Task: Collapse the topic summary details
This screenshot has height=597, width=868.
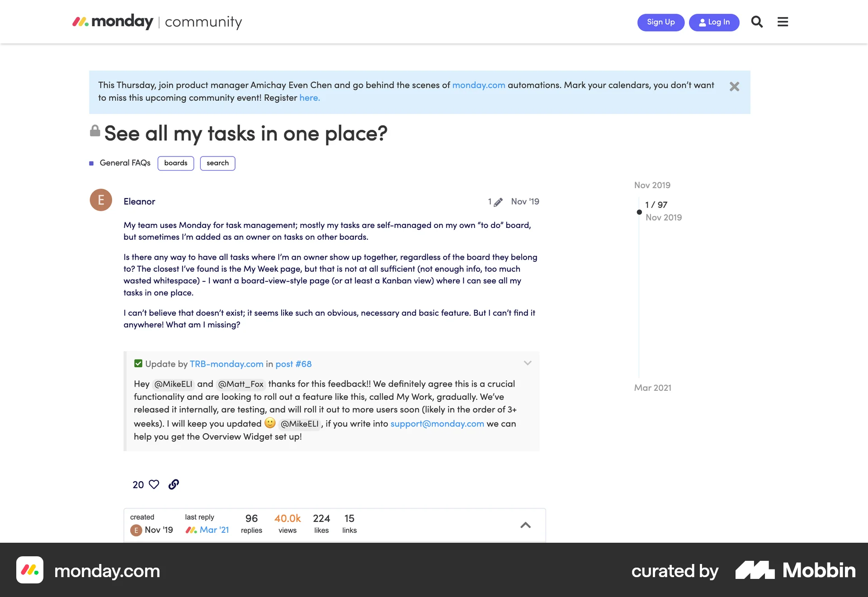Action: tap(525, 525)
